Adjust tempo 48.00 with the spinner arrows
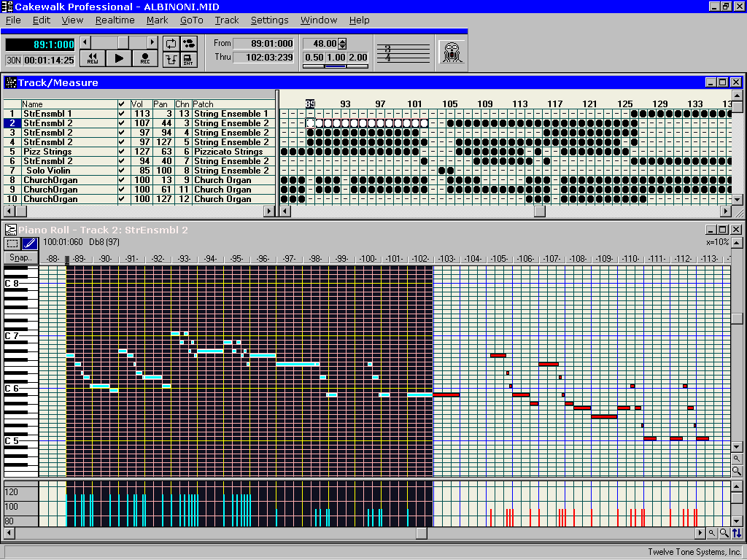This screenshot has height=560, width=747. 342,44
